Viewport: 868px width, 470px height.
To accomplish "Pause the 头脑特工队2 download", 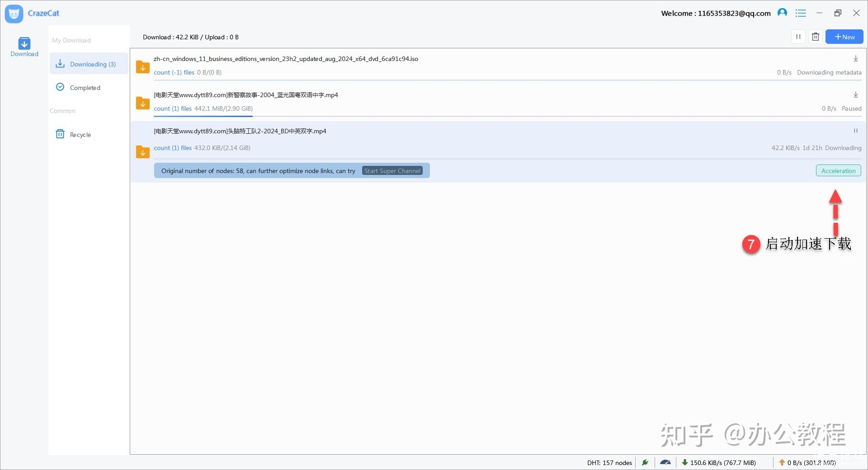I will (855, 131).
